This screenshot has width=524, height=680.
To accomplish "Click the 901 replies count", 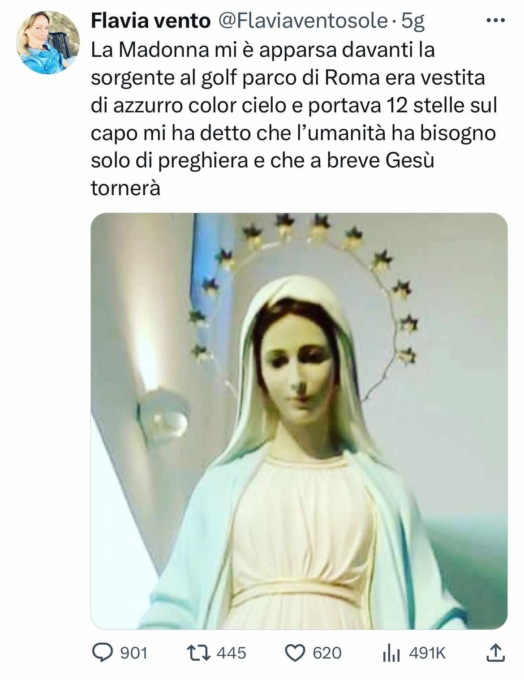I will pos(134,653).
